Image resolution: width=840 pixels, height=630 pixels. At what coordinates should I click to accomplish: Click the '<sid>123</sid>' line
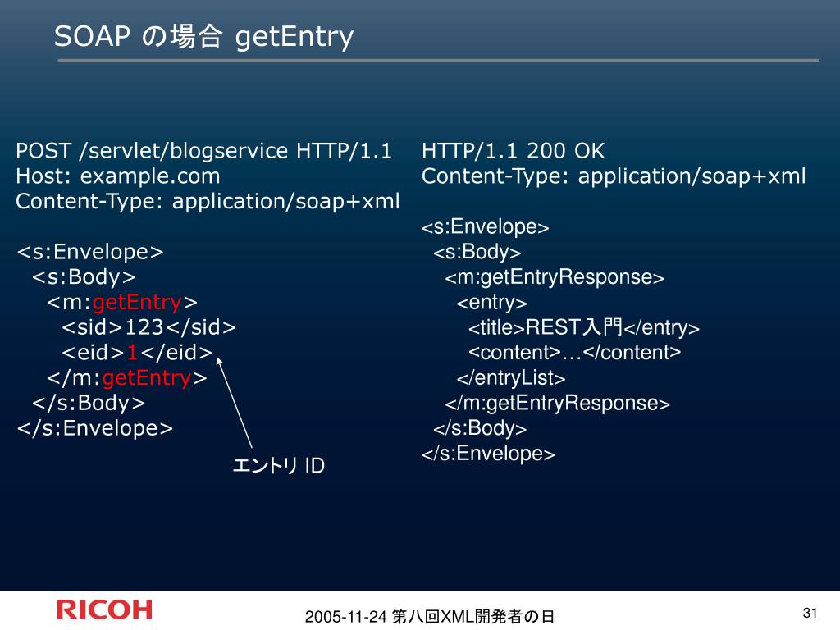[149, 327]
